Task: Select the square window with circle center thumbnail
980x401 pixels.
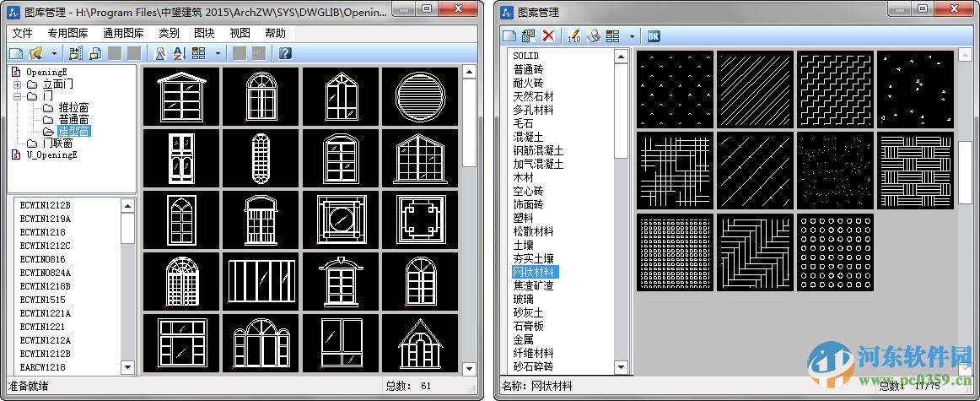Action: click(x=341, y=219)
